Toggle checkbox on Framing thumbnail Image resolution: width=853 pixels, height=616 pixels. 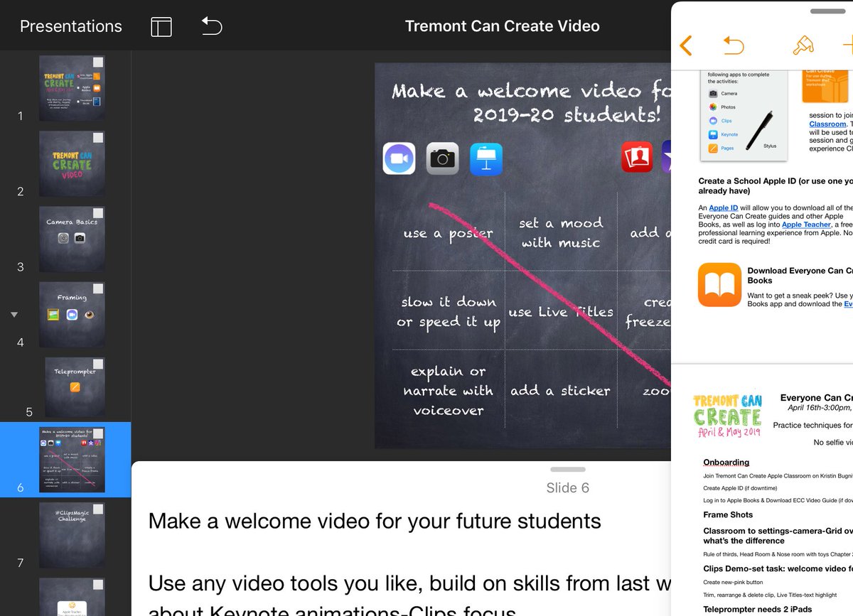(98, 288)
